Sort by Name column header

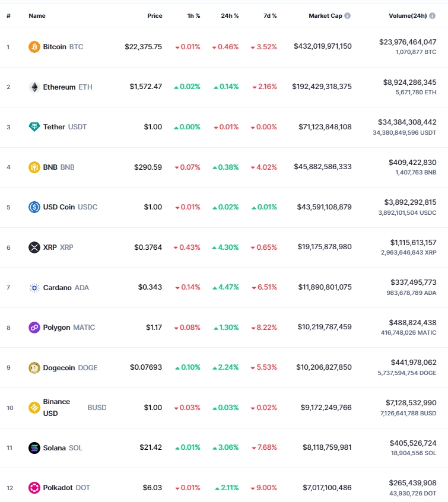tap(37, 15)
